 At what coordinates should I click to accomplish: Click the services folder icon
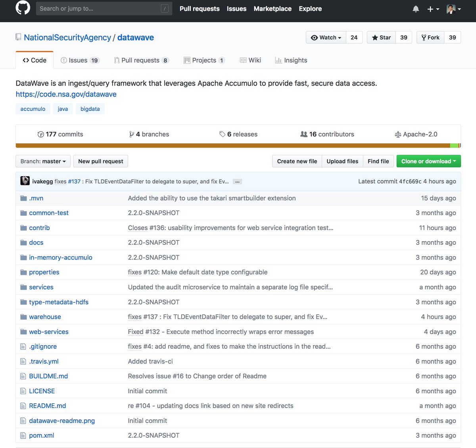(x=23, y=287)
